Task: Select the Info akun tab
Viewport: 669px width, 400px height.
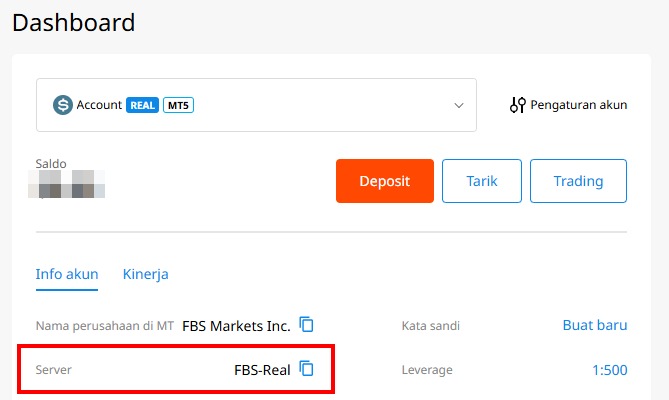Action: point(67,274)
